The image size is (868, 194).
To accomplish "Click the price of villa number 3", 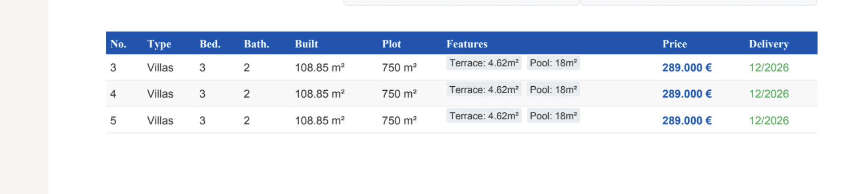I will point(687,68).
